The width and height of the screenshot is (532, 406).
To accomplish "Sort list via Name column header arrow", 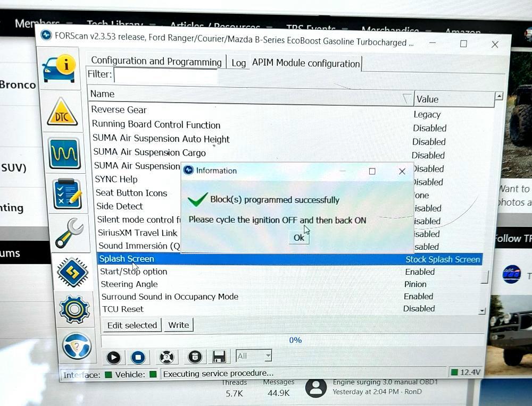I will [407, 98].
